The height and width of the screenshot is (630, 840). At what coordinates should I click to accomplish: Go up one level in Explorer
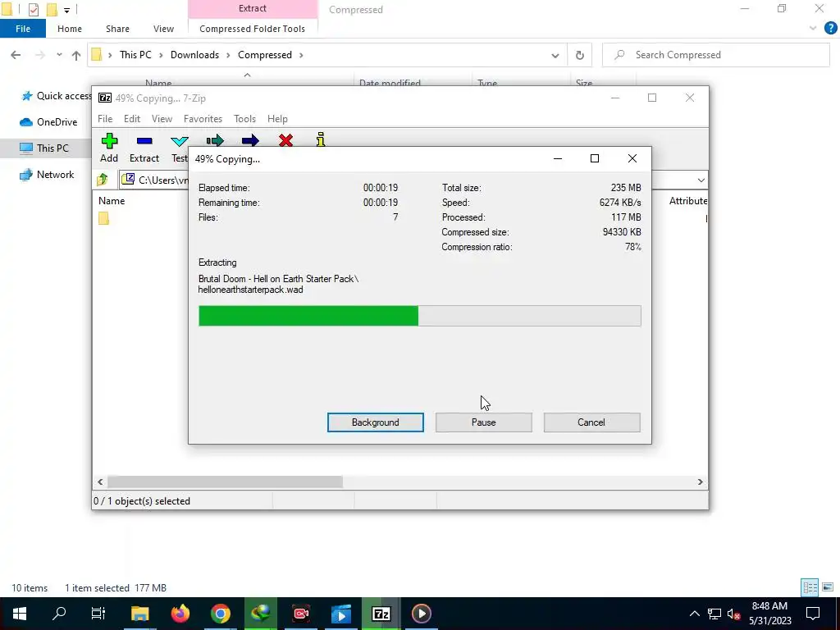click(x=76, y=55)
